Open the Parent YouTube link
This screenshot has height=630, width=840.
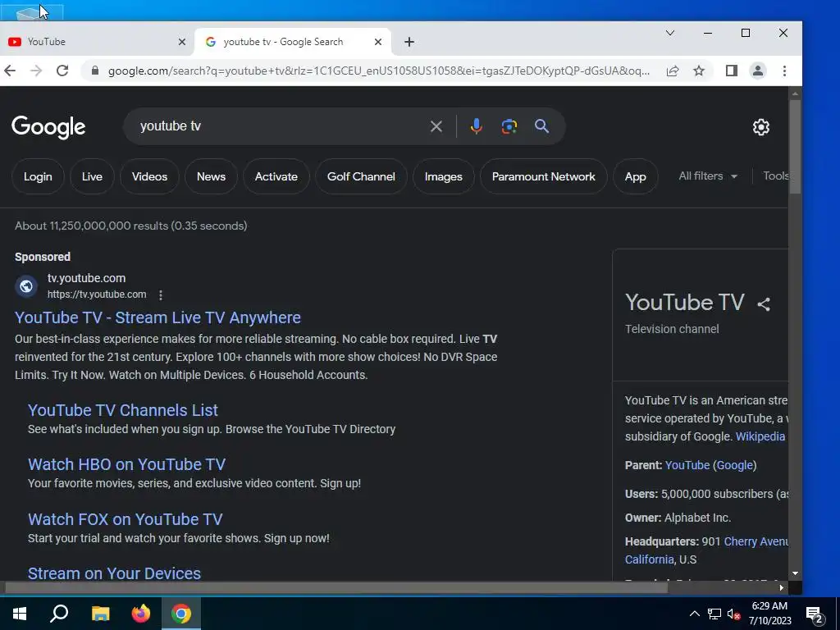point(687,465)
